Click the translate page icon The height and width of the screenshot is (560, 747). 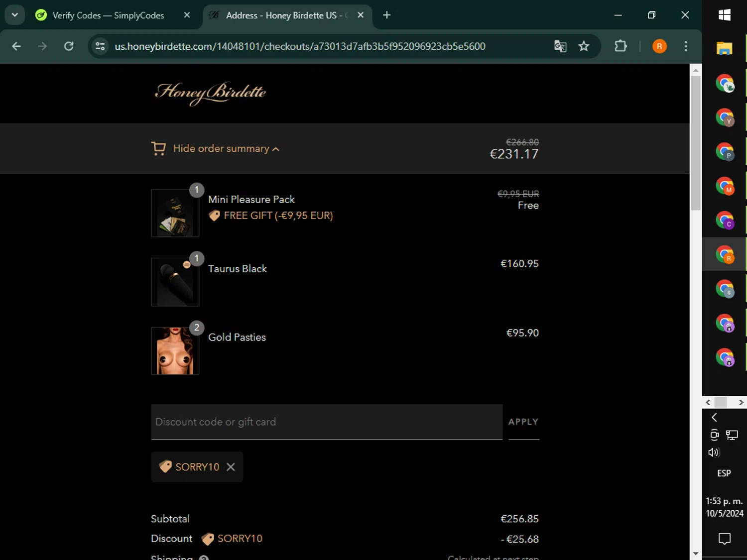(560, 46)
